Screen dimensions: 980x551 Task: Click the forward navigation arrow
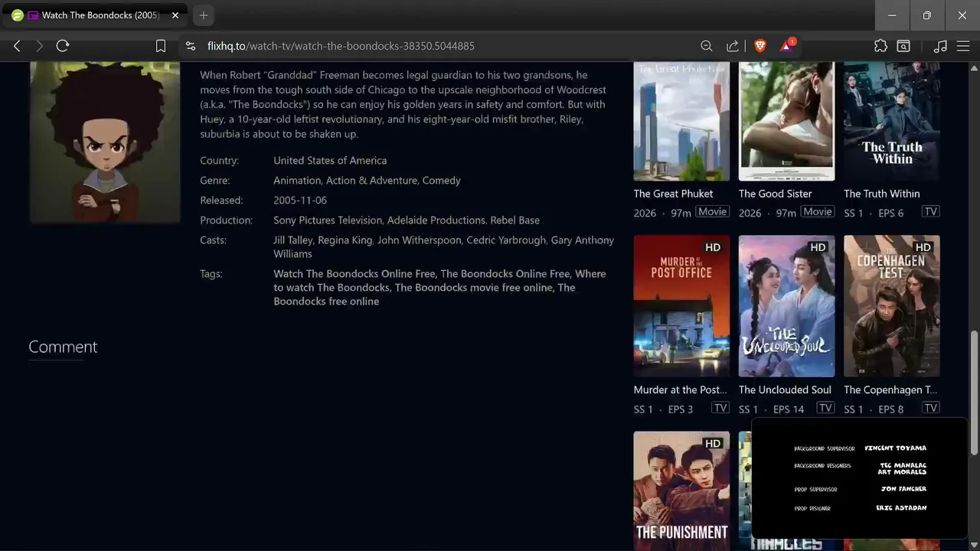40,46
